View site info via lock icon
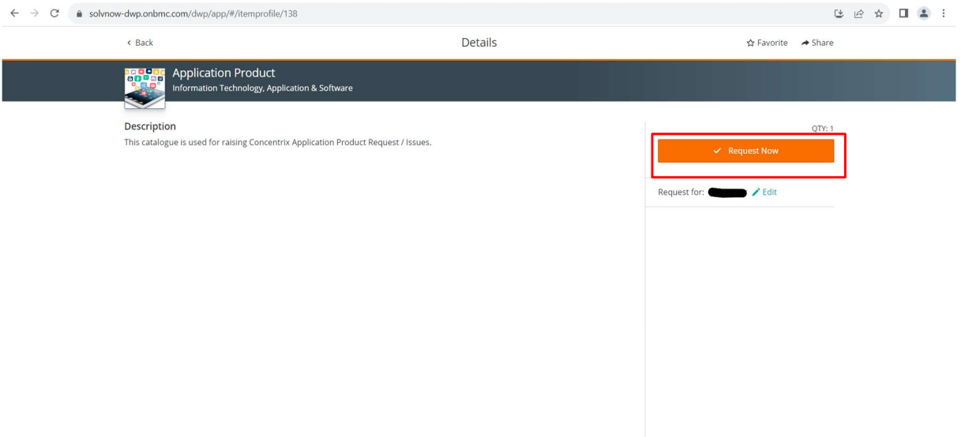Viewport: 980px width, 437px height. (x=79, y=13)
